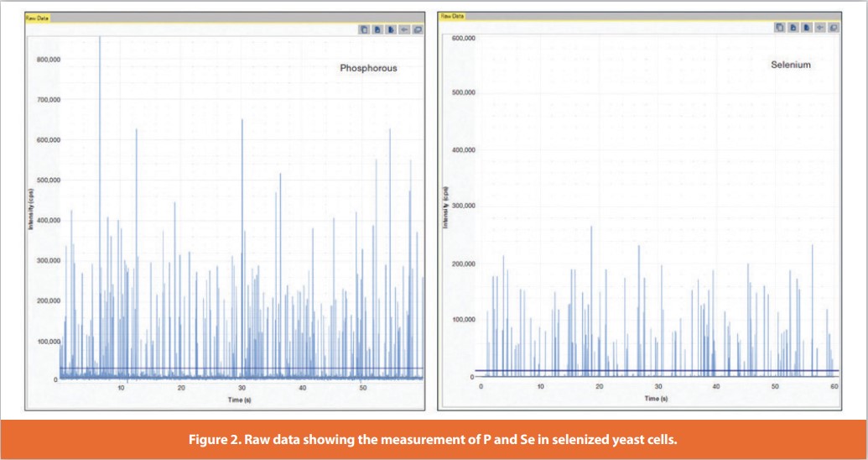
Task: Click the rightmost window icon in Selenium toolbar
Action: tap(834, 28)
